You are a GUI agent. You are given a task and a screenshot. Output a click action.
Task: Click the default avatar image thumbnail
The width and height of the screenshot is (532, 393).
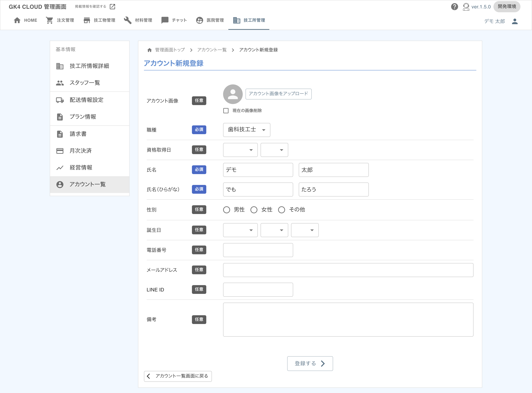233,94
